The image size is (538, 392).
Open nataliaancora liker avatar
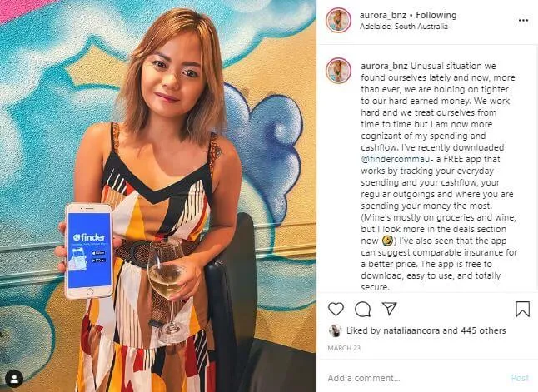point(335,330)
